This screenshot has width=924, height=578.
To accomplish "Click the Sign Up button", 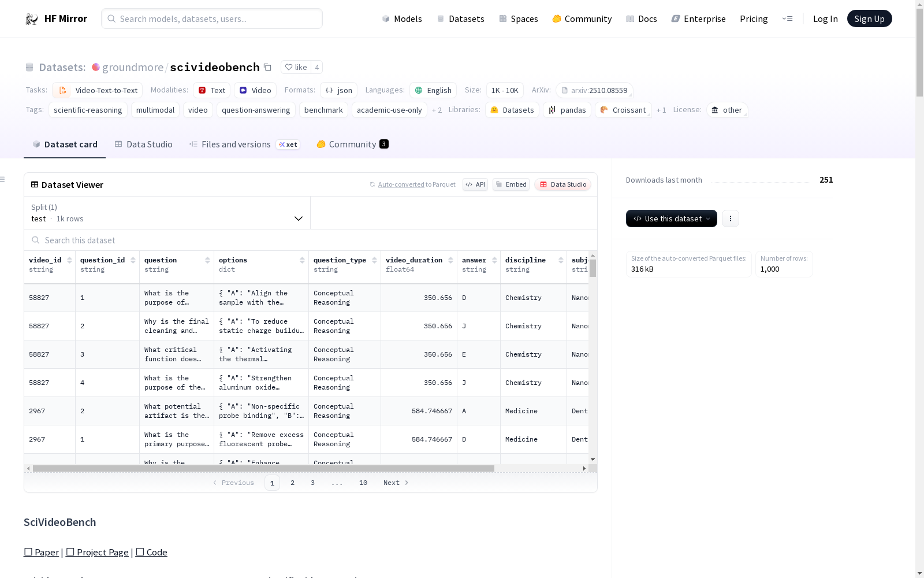I will pos(869,18).
